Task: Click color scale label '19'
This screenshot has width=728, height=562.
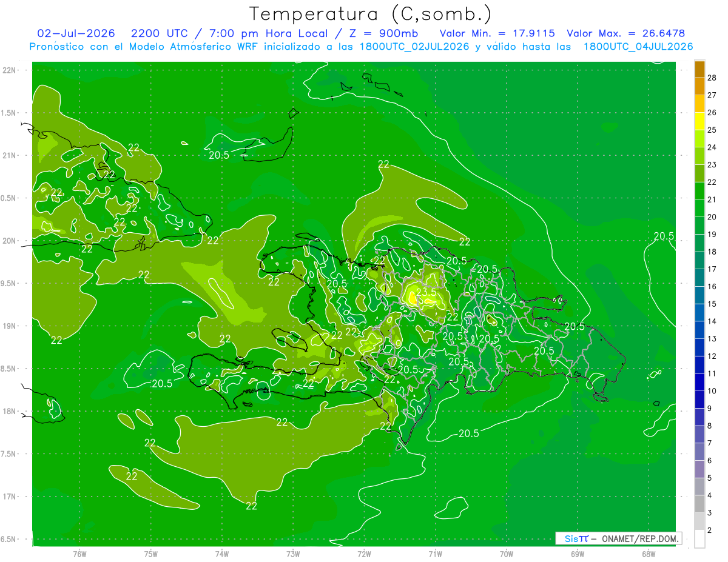Action: tap(712, 234)
